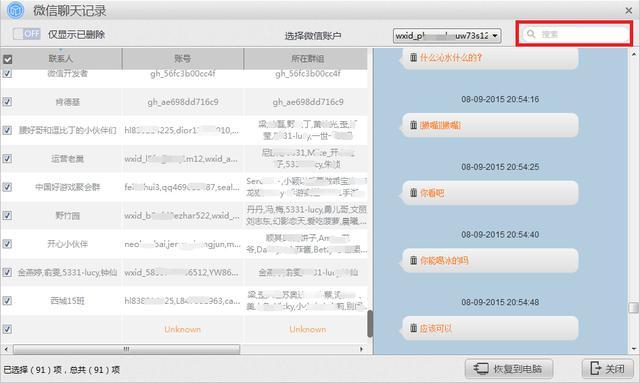Click trash icon on 08-09-2015 20:54:16 message
The image size is (640, 383).
413,125
